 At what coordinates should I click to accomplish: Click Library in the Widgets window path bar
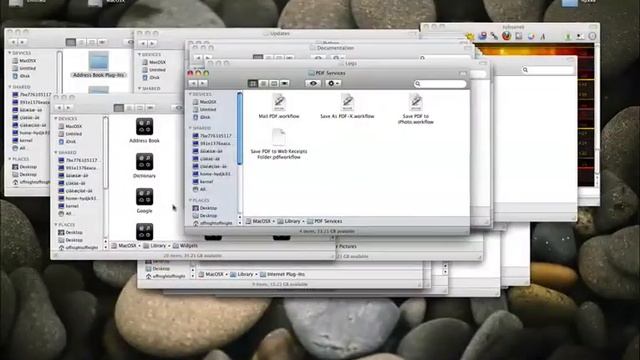click(x=155, y=246)
